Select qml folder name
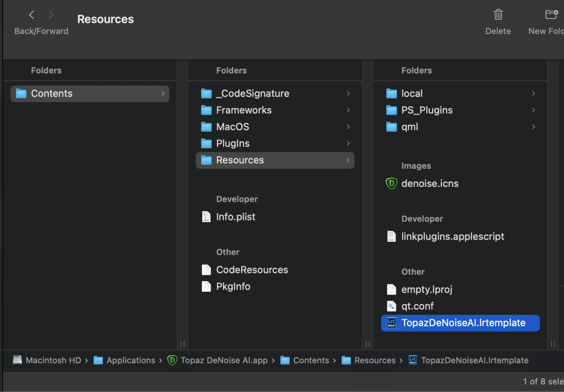 410,127
